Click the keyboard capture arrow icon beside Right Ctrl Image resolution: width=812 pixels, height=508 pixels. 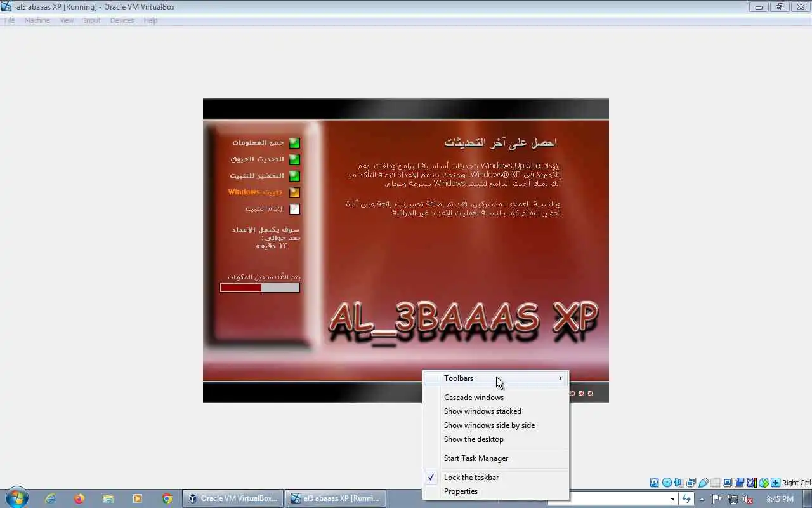(775, 483)
